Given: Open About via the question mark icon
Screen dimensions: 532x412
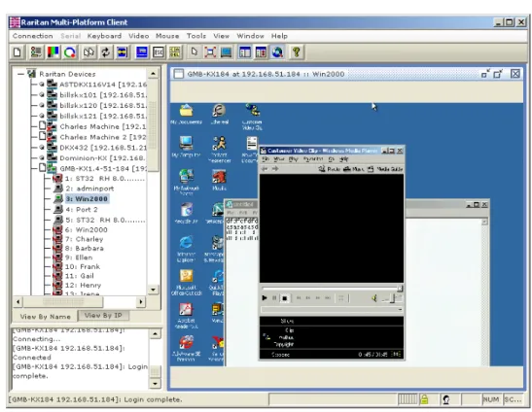Looking at the screenshot, I should [x=297, y=52].
